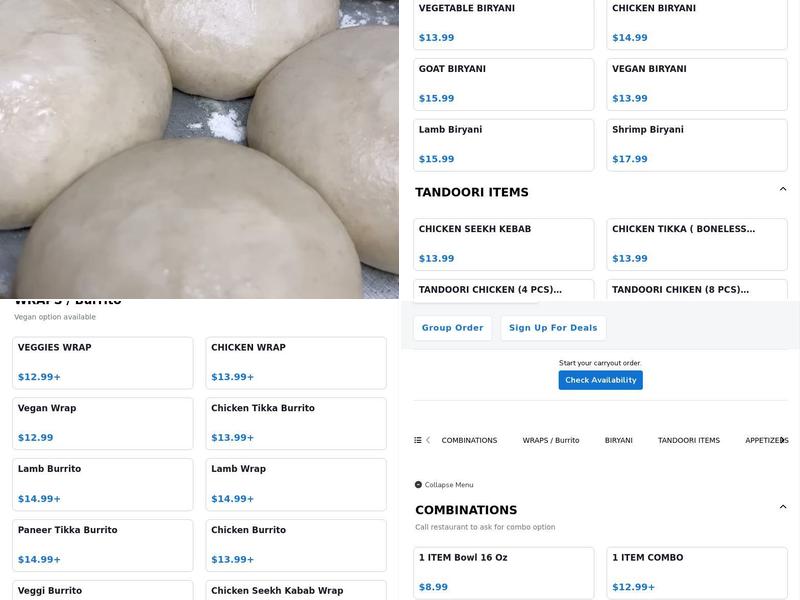Switch to the TANDOORI ITEMS tab
Screen dimensions: 800x600
coord(689,440)
